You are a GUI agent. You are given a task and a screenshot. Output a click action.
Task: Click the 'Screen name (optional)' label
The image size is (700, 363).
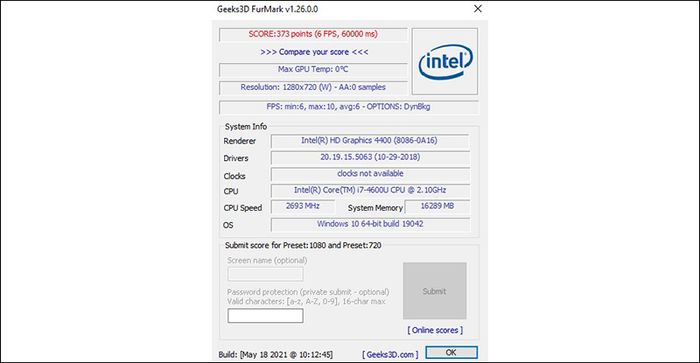(x=267, y=260)
